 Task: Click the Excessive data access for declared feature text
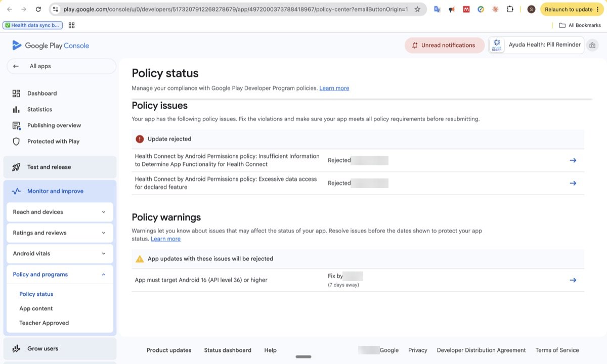tap(226, 183)
